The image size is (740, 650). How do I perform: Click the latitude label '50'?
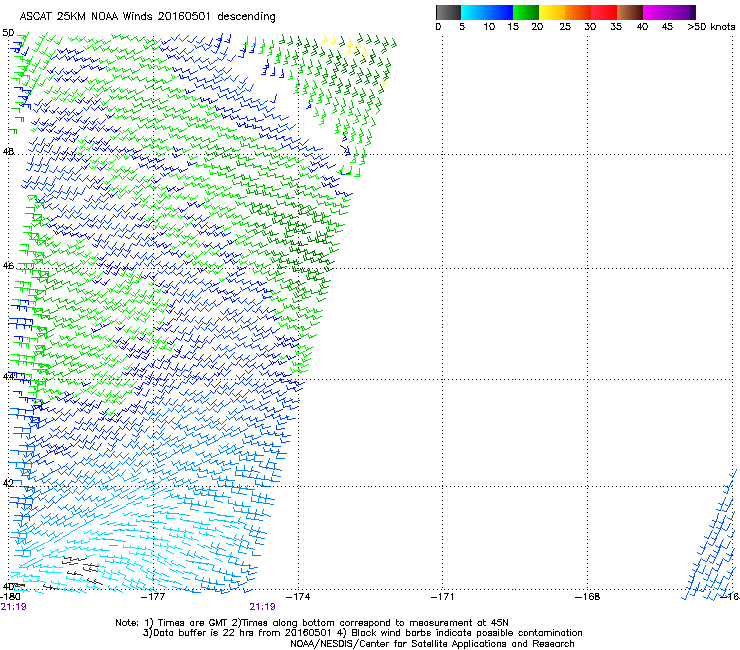8,33
